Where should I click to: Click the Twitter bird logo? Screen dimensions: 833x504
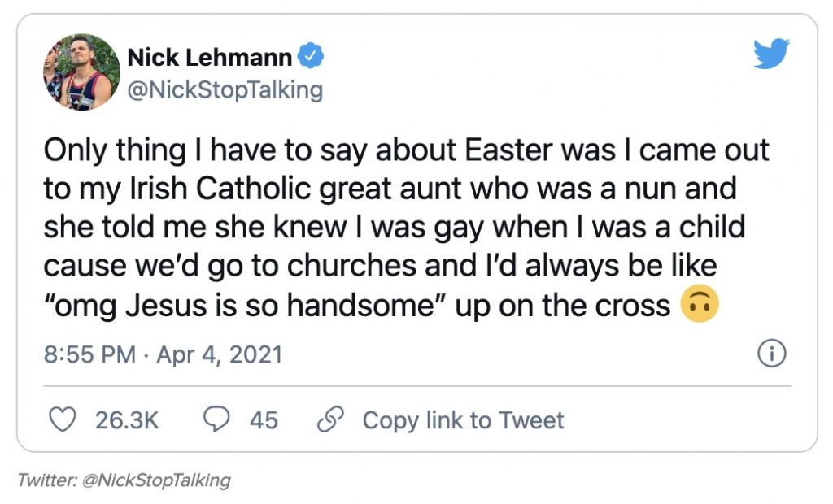tap(771, 54)
